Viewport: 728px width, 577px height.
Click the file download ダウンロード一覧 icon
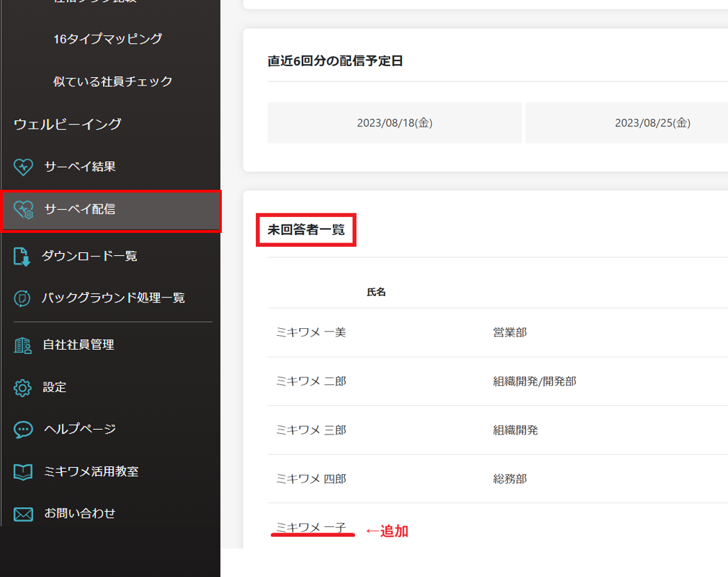[x=22, y=257]
